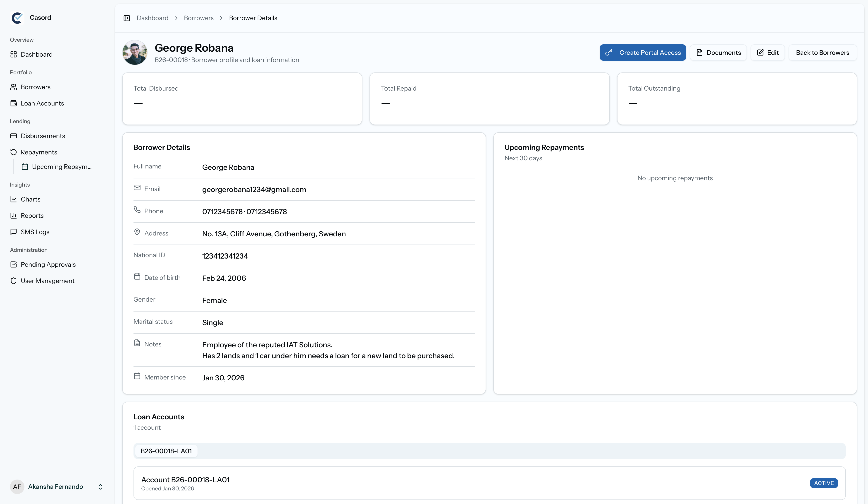Screen dimensions: 868x504
Task: Open the Loan Accounts wallet icon
Action: click(13, 103)
